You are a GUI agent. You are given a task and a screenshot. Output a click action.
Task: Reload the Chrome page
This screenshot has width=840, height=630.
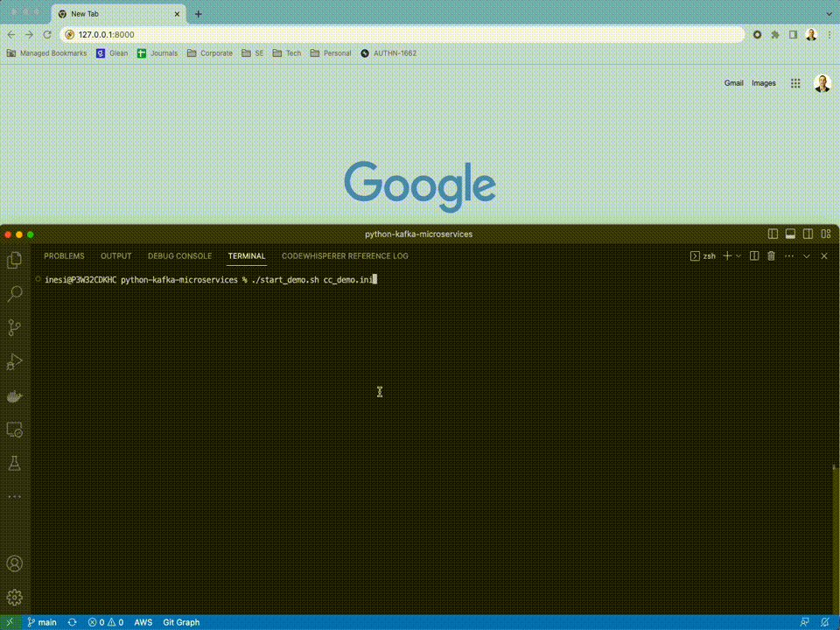(47, 34)
